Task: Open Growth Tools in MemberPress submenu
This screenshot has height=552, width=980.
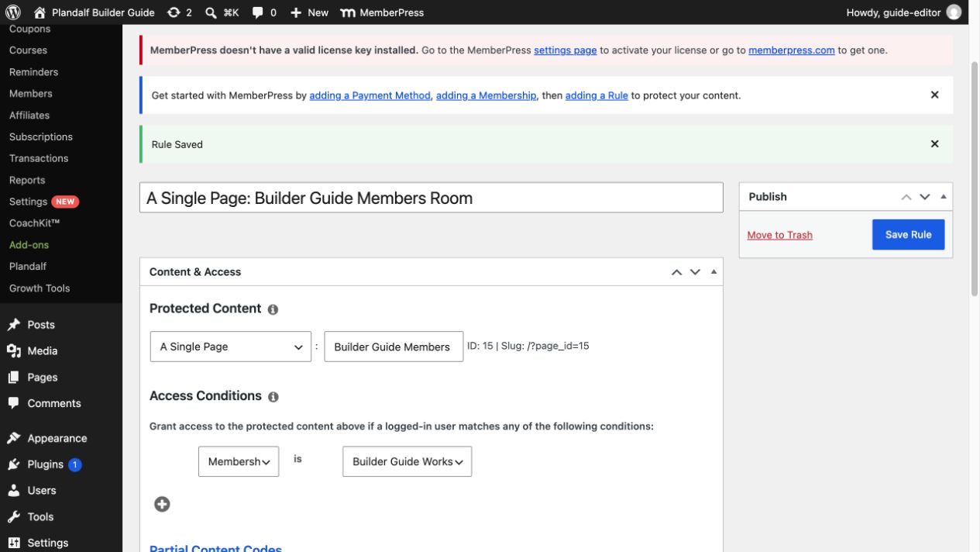Action: 40,288
